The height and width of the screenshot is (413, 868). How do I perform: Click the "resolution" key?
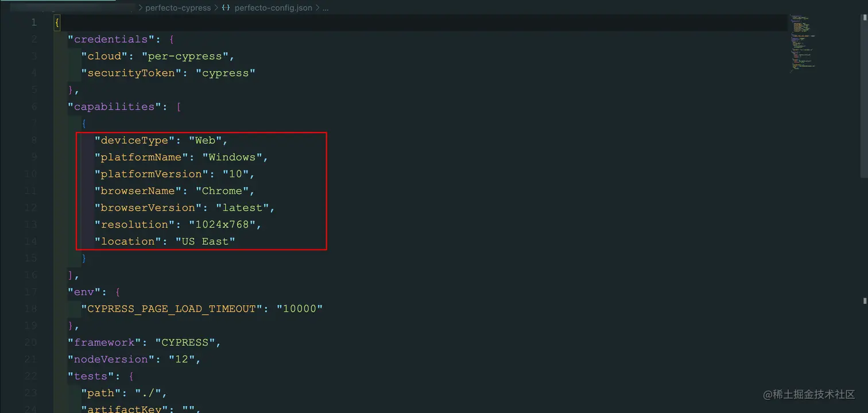[135, 224]
